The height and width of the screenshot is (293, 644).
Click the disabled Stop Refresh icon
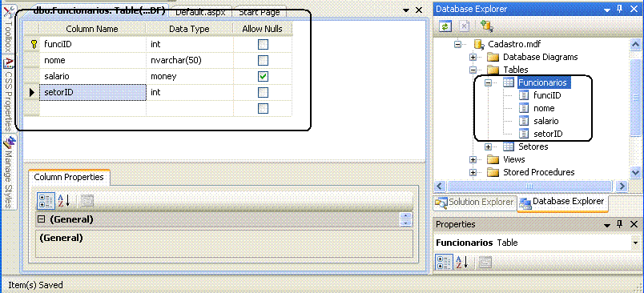tap(464, 26)
